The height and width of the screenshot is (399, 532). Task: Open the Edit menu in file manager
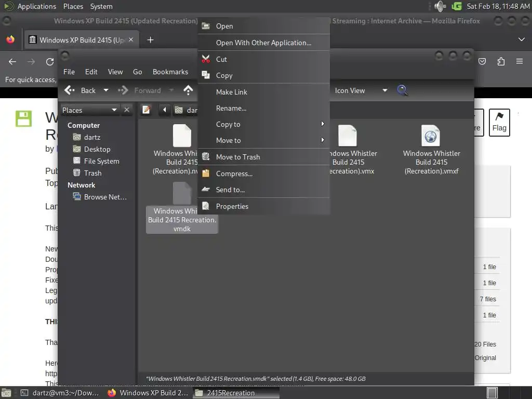click(91, 72)
